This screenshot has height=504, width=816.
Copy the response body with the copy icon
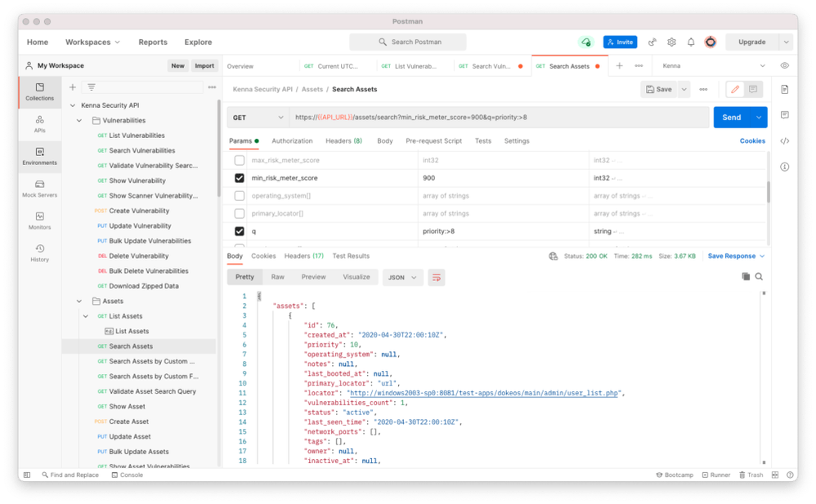[x=746, y=277]
